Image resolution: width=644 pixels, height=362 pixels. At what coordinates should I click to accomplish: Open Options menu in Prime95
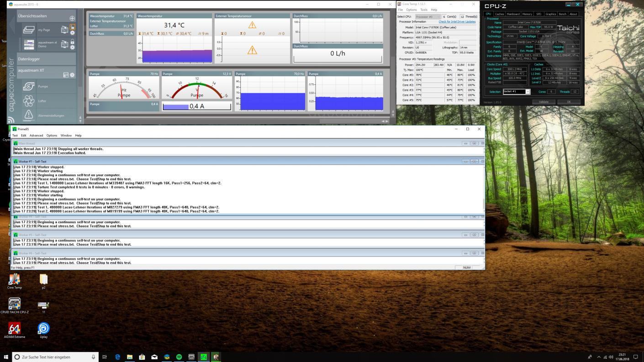[x=52, y=135]
